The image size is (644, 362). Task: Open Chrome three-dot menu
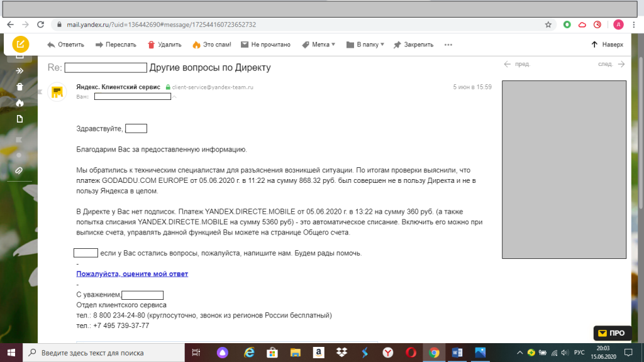(634, 25)
